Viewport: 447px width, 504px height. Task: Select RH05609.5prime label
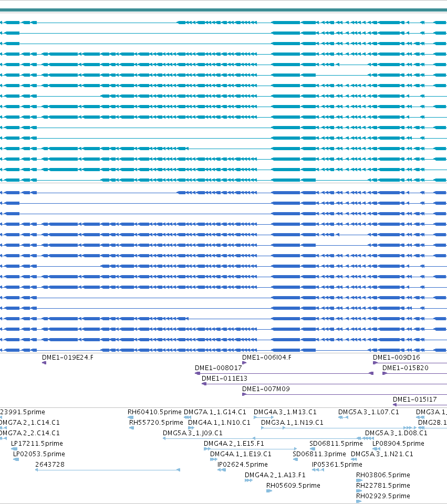click(293, 486)
